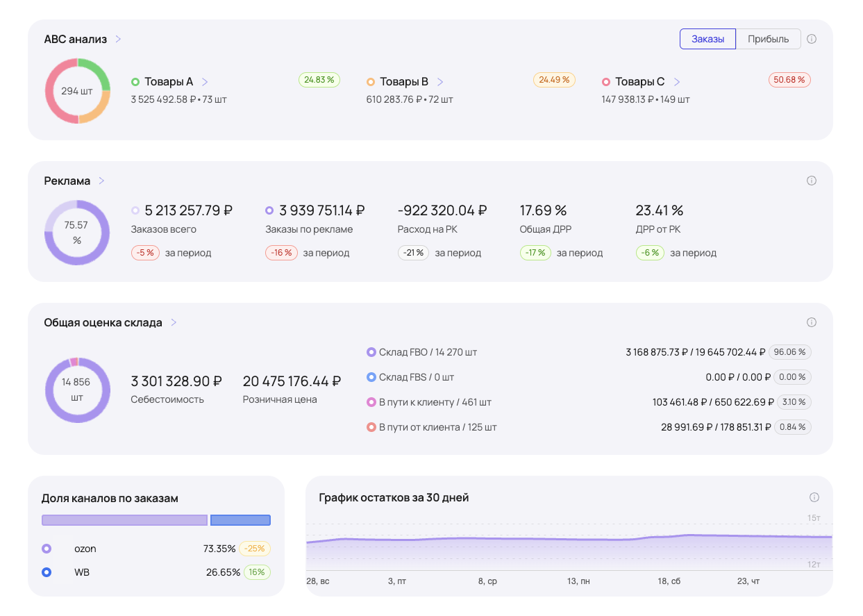The height and width of the screenshot is (616, 863).
Task: Click the ozon segment of channel share bar
Action: pos(124,520)
